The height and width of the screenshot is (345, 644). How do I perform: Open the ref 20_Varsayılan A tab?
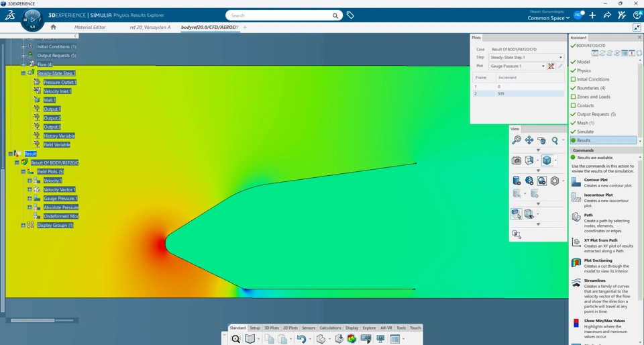tap(150, 27)
